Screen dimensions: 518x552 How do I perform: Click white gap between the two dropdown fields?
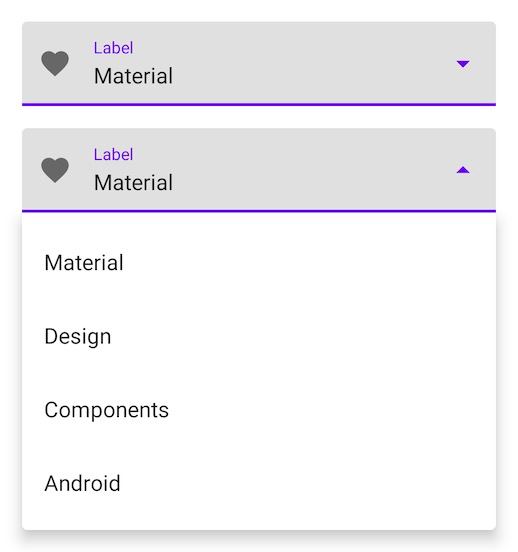coord(259,117)
